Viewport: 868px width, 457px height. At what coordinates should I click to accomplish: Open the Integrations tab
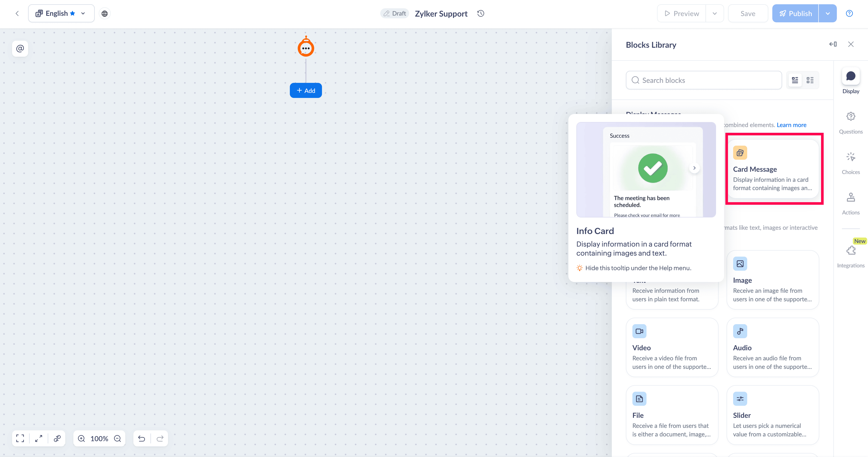850,256
